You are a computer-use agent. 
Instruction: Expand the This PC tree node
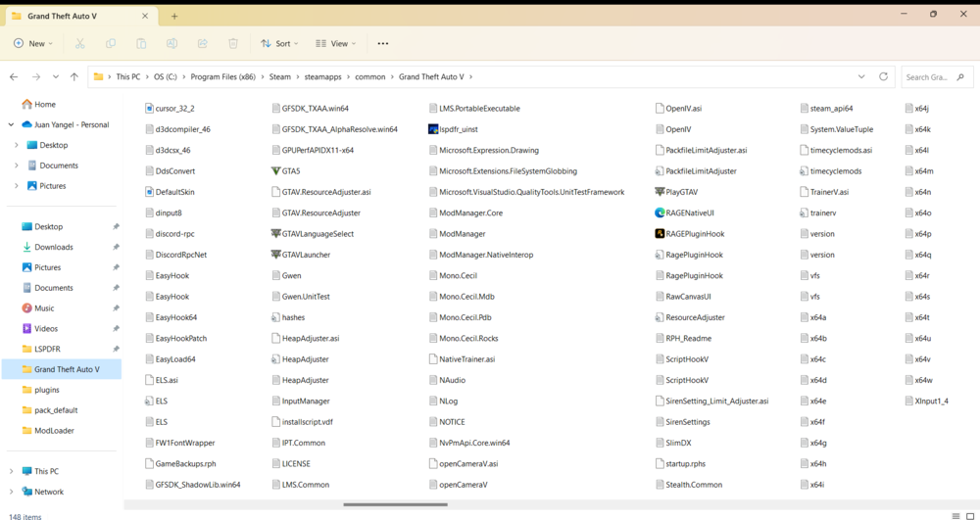coord(11,471)
